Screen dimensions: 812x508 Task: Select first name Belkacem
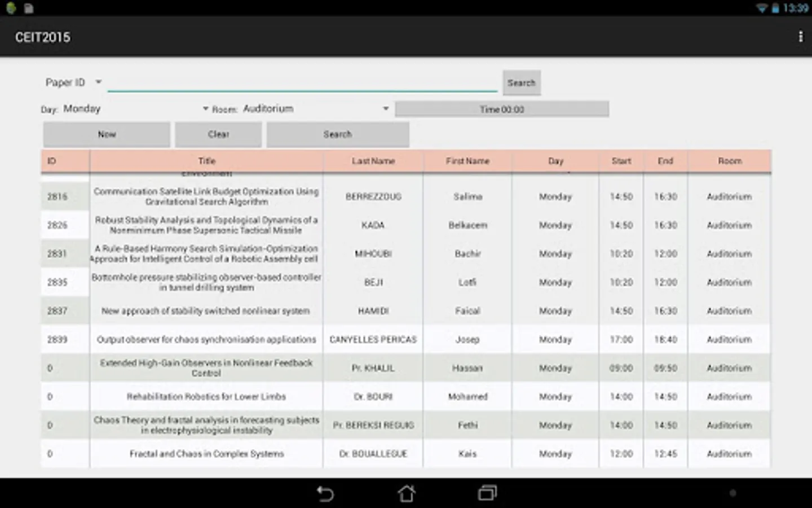click(x=467, y=225)
